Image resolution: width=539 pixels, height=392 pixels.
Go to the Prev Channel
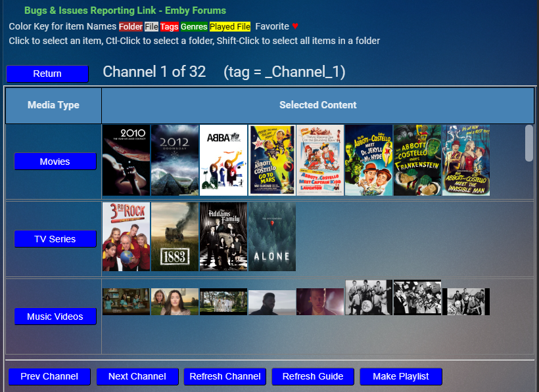click(49, 376)
